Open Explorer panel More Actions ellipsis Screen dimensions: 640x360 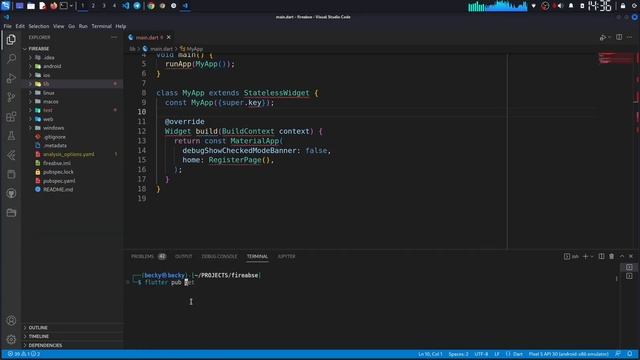pyautogui.click(x=114, y=37)
